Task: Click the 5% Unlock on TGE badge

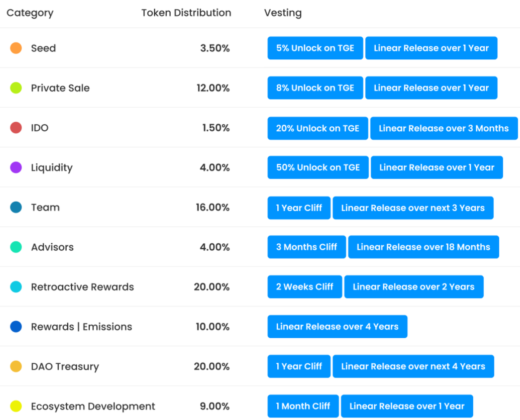Action: 315,48
